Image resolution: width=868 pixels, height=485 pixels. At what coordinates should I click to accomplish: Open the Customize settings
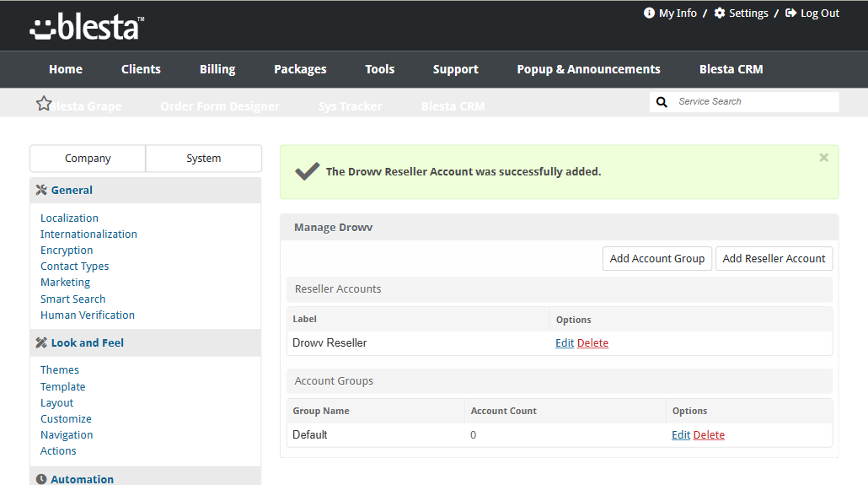[66, 419]
